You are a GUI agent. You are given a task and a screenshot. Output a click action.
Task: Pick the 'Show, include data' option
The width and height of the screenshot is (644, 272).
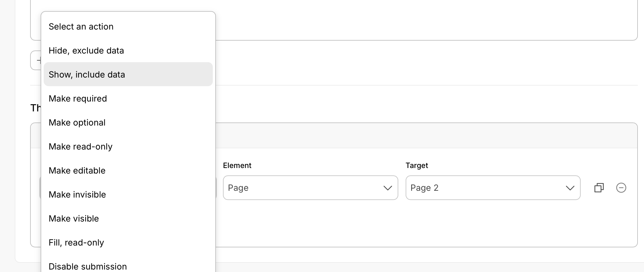87,75
